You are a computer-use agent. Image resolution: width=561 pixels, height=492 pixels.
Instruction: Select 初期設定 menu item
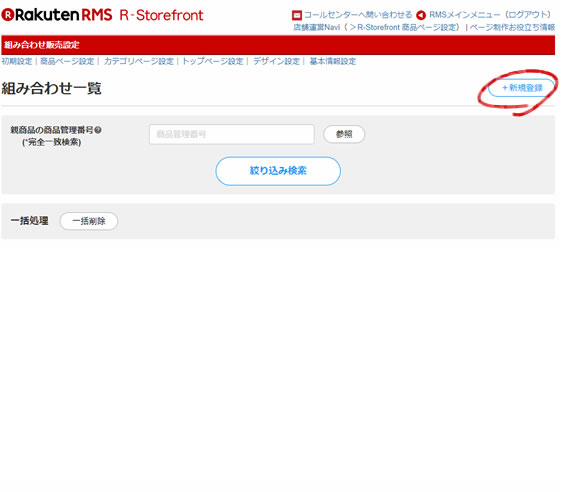tap(17, 61)
